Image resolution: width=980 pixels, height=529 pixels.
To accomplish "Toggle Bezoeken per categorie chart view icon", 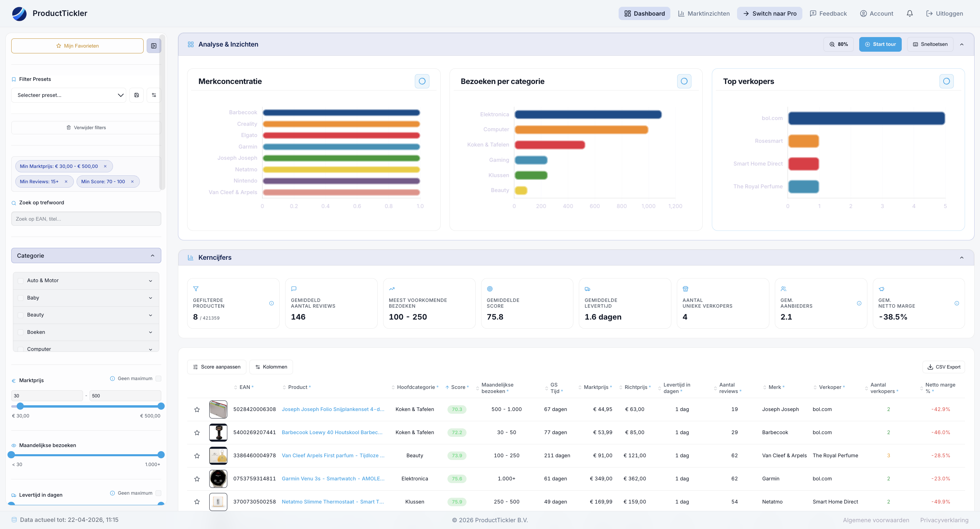I will tap(684, 81).
